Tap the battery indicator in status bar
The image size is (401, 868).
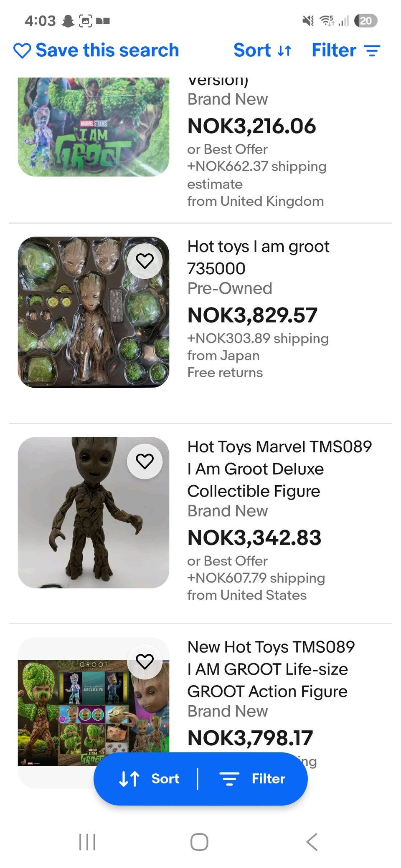tap(365, 20)
